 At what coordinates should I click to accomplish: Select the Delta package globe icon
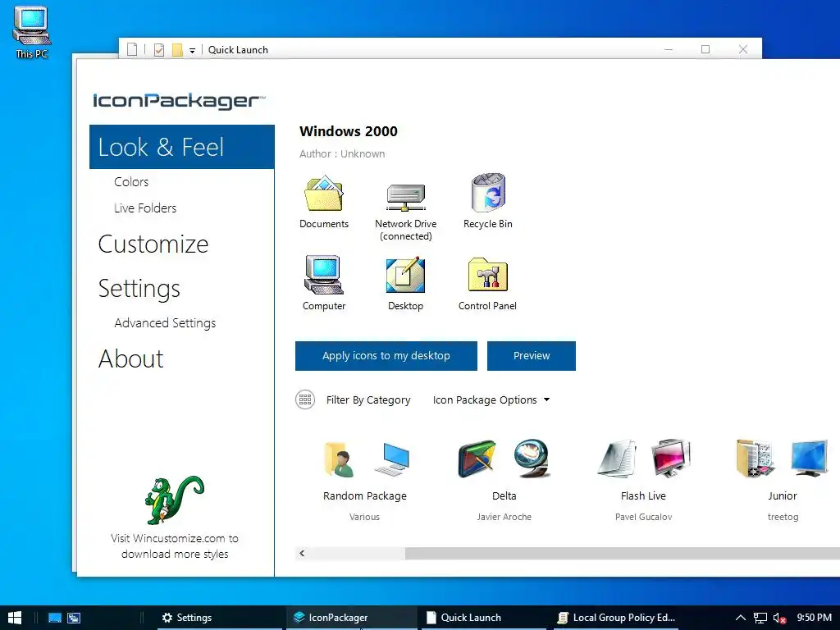point(532,459)
